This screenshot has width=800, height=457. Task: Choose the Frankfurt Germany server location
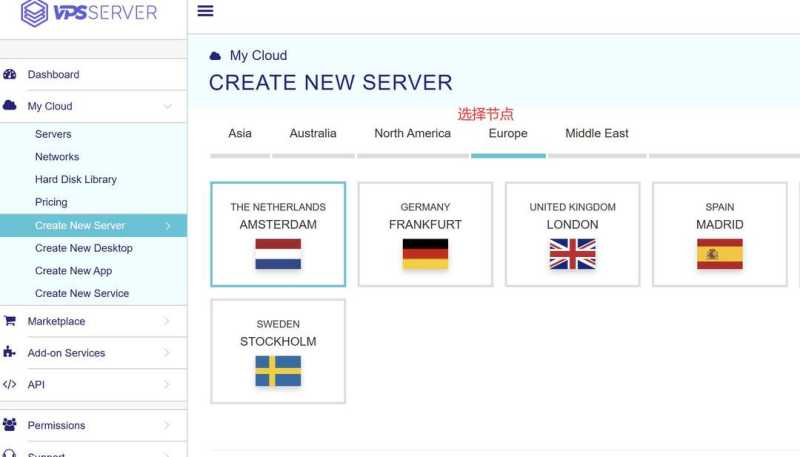[x=425, y=234]
